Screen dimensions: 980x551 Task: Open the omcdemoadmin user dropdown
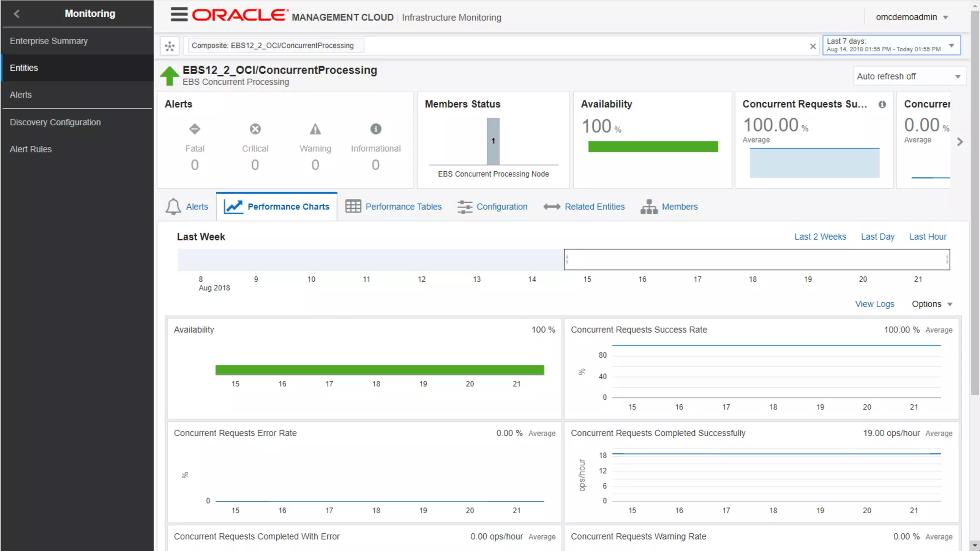pos(912,17)
